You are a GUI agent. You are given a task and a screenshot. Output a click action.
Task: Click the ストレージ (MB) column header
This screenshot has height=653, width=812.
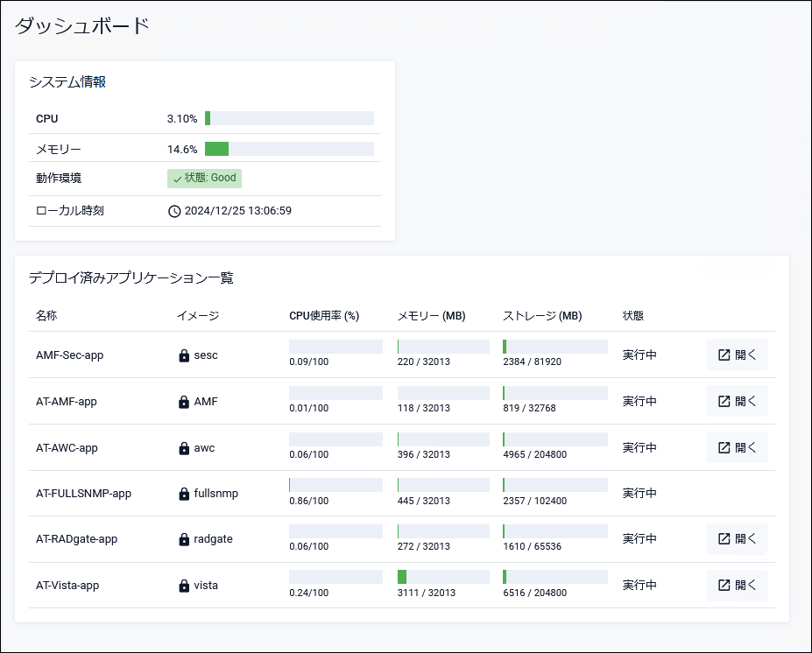tap(542, 316)
